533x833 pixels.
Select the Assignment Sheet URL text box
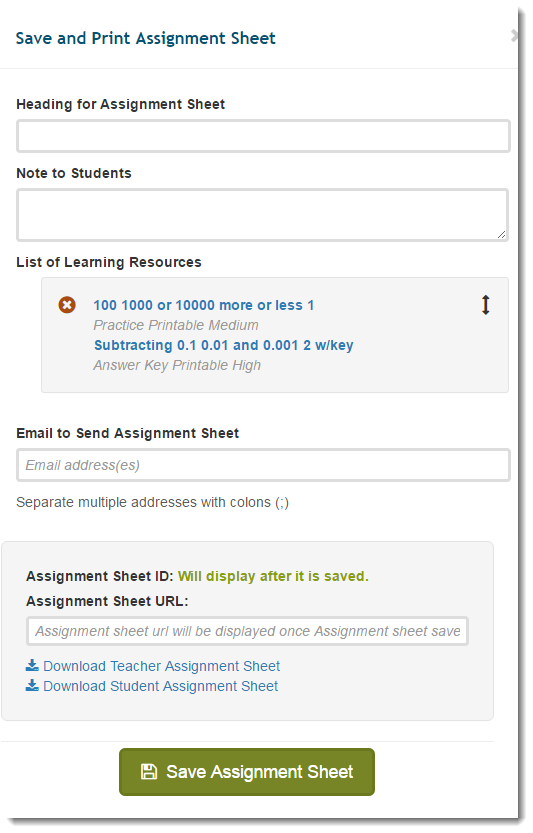(248, 631)
